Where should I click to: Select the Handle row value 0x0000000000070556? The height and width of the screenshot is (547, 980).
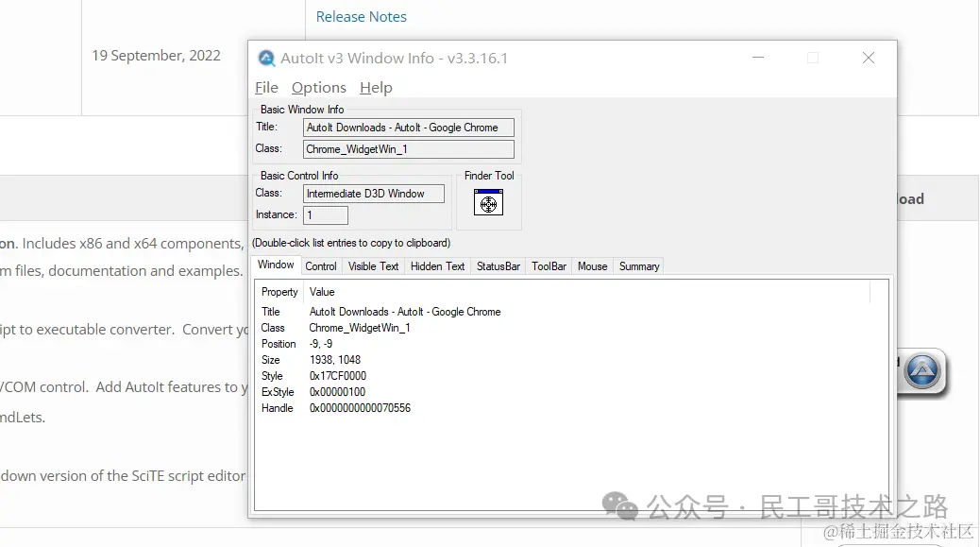pos(360,408)
